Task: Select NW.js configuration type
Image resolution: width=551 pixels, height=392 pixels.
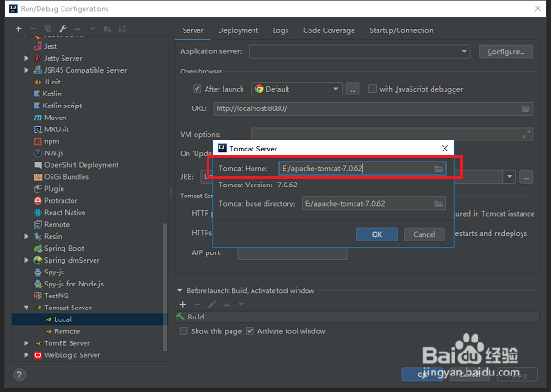Action: coord(53,153)
